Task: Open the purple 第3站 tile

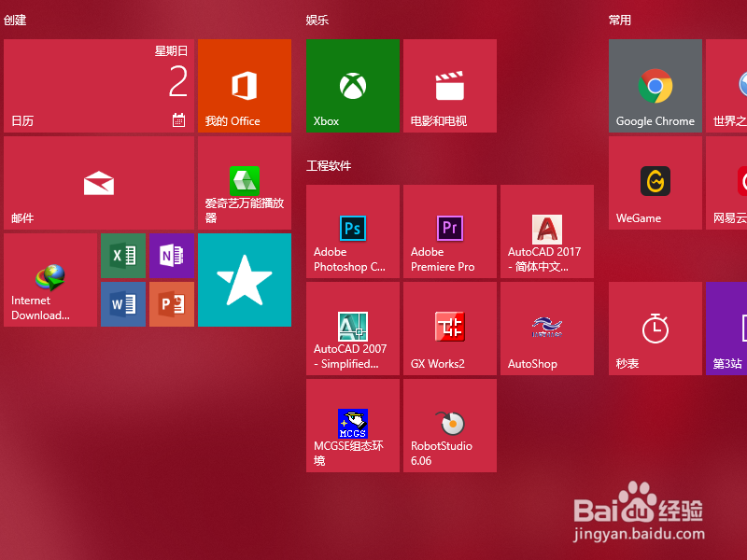Action: (726, 329)
